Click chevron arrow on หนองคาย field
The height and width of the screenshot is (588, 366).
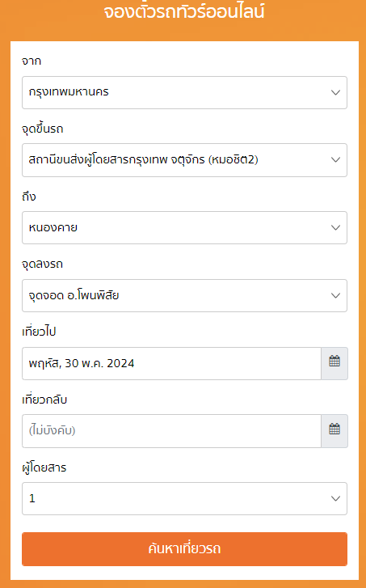tap(335, 227)
